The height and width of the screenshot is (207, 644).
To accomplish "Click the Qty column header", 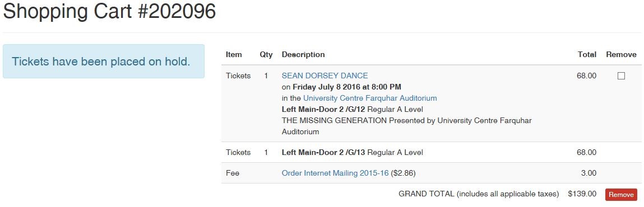I will [266, 54].
